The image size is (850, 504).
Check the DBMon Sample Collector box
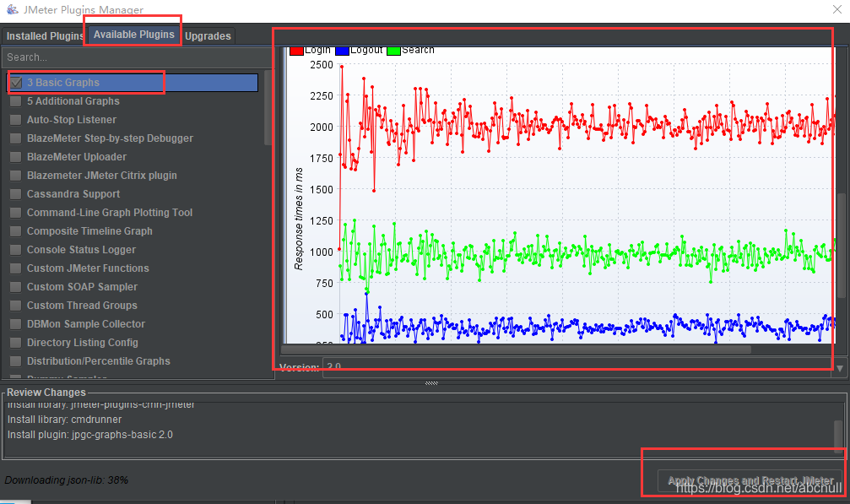tap(16, 324)
